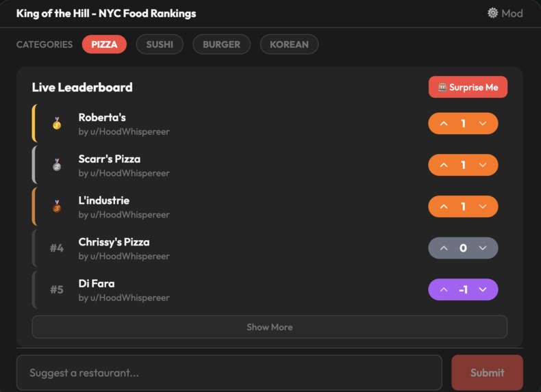Downvote Scarr's Pizza
This screenshot has height=392, width=541.
[x=483, y=165]
